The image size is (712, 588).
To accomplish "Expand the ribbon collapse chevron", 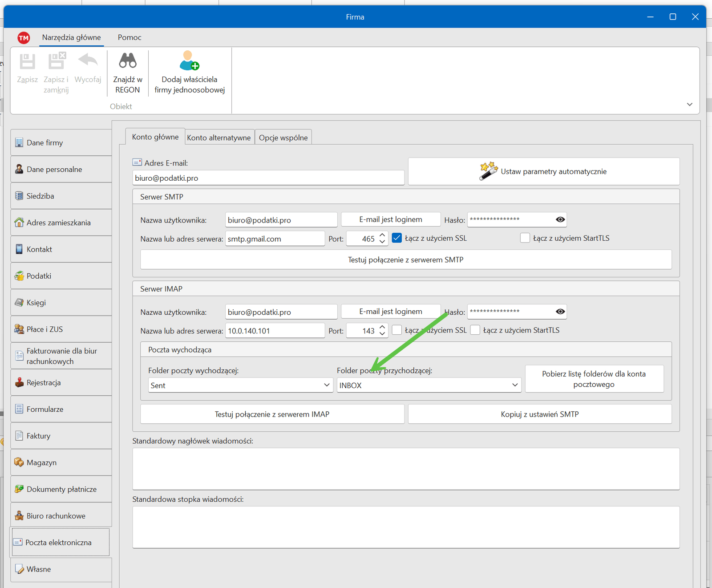I will (689, 105).
